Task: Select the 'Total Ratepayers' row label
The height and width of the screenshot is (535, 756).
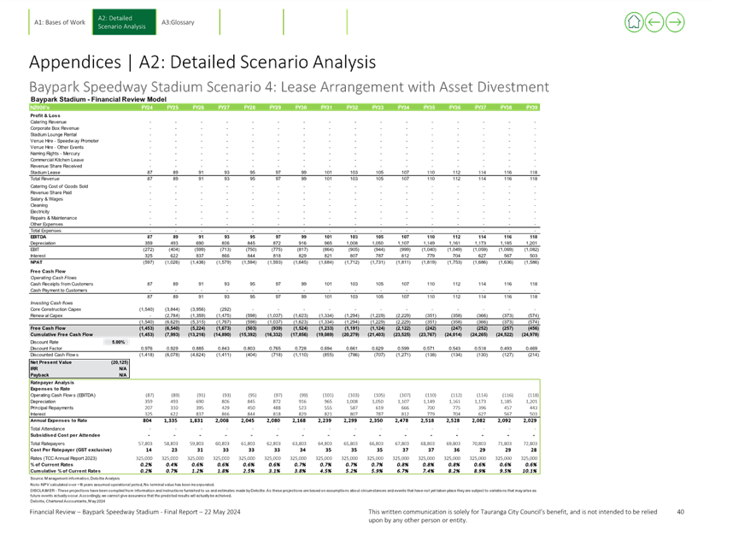Action: 47,444
